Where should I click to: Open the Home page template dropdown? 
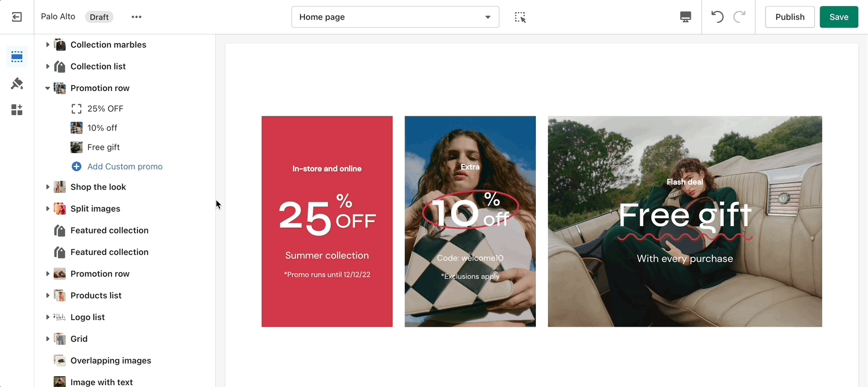click(395, 17)
